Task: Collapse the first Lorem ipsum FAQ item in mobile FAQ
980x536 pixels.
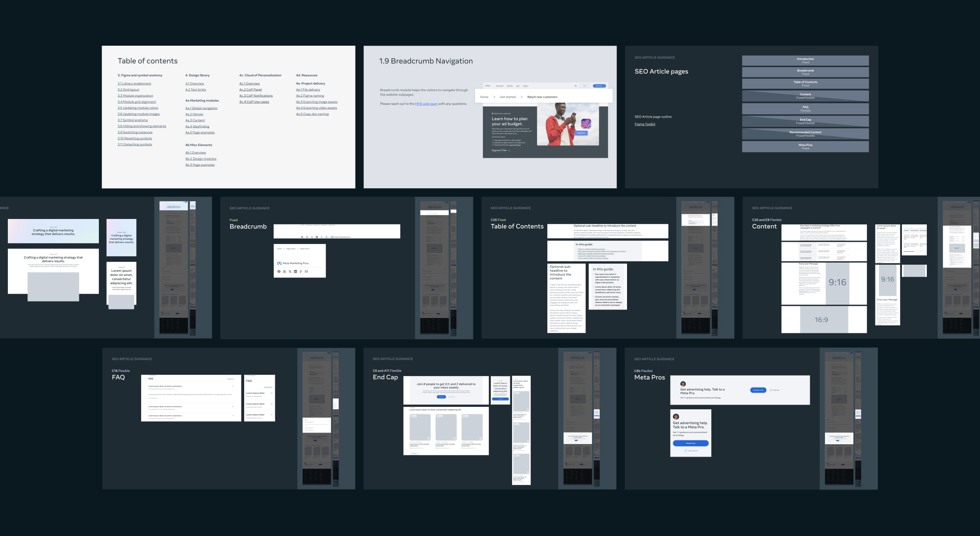Action: (x=272, y=393)
